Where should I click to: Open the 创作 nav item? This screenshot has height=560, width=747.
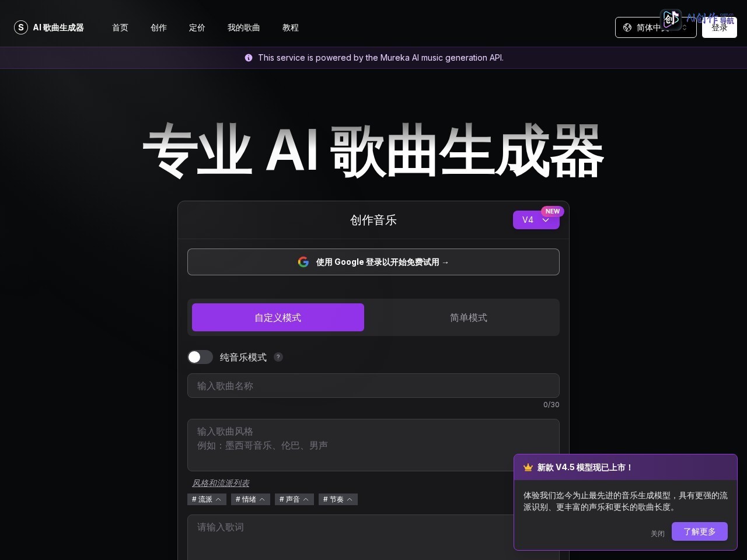159,27
